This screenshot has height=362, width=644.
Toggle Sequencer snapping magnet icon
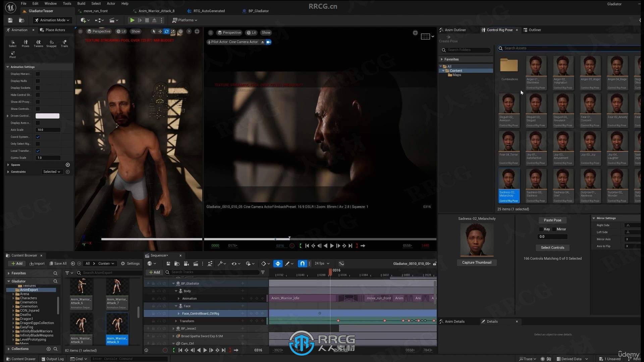point(302,264)
